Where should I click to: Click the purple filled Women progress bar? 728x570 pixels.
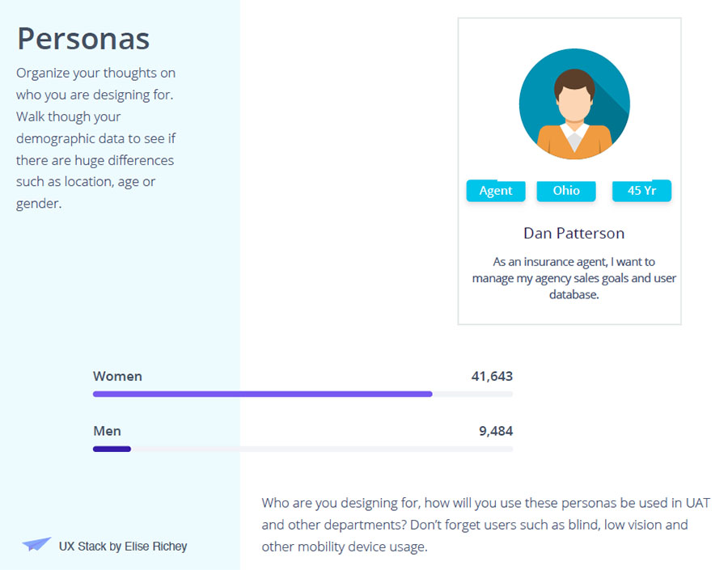(x=262, y=394)
